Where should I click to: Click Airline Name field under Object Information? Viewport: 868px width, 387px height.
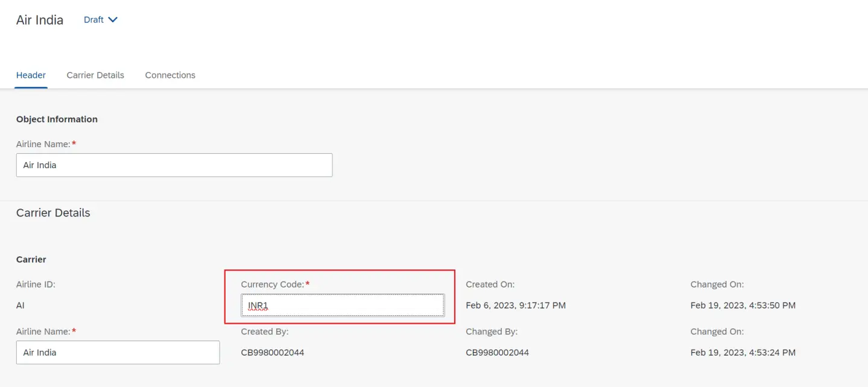click(174, 165)
